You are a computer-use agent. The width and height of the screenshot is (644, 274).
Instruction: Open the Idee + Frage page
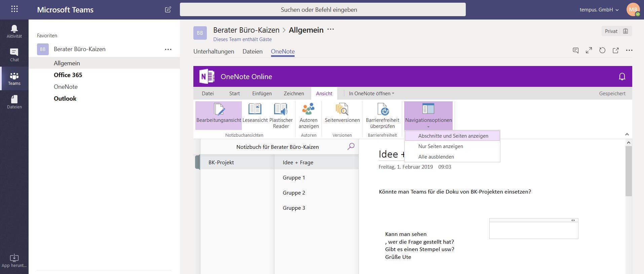(316, 162)
